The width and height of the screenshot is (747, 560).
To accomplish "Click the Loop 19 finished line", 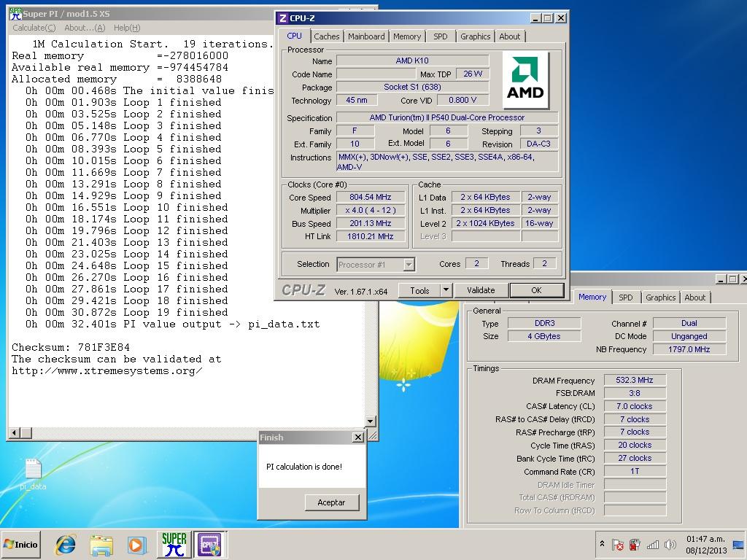I will click(127, 312).
